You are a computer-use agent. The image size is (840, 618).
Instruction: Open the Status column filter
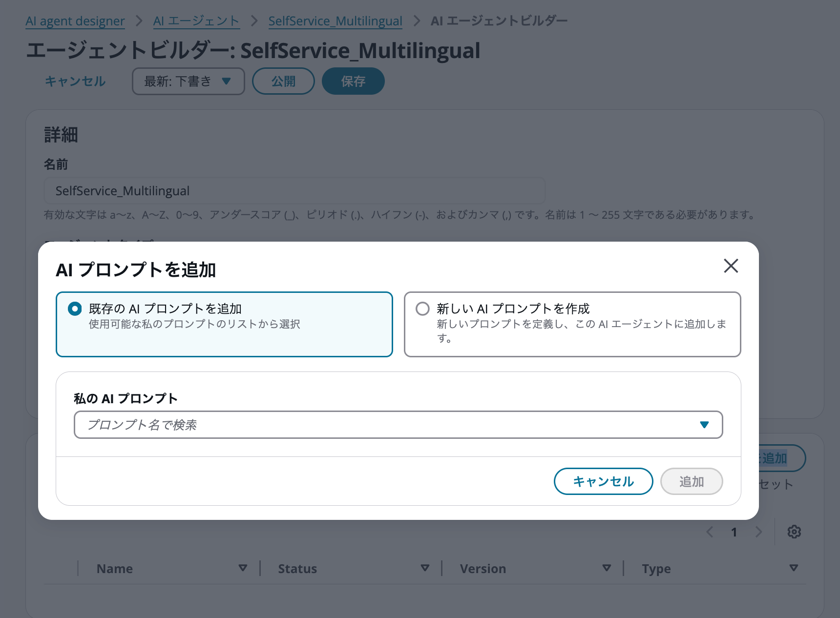coord(425,568)
